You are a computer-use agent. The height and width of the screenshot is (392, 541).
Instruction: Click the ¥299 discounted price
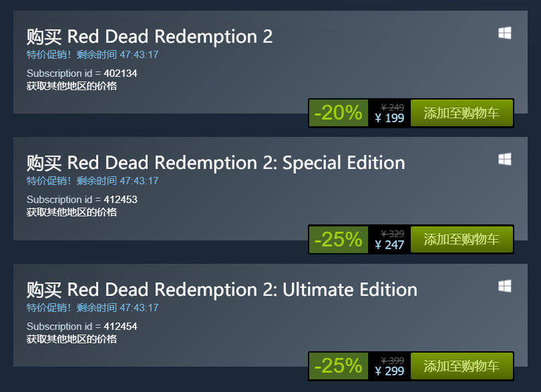[x=389, y=371]
